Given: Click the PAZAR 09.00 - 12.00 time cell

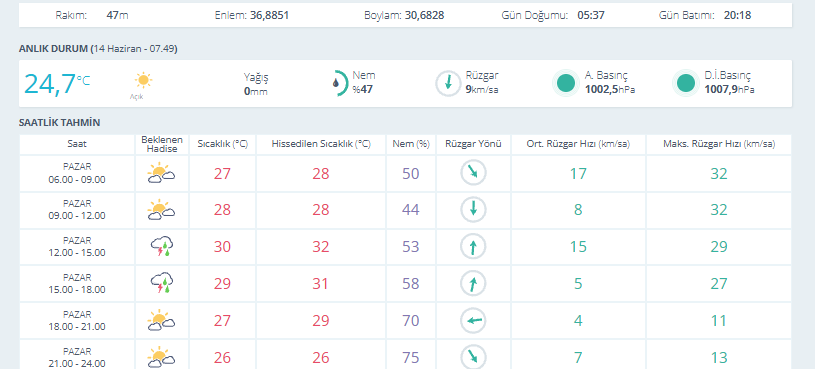Looking at the screenshot, I should [77, 210].
